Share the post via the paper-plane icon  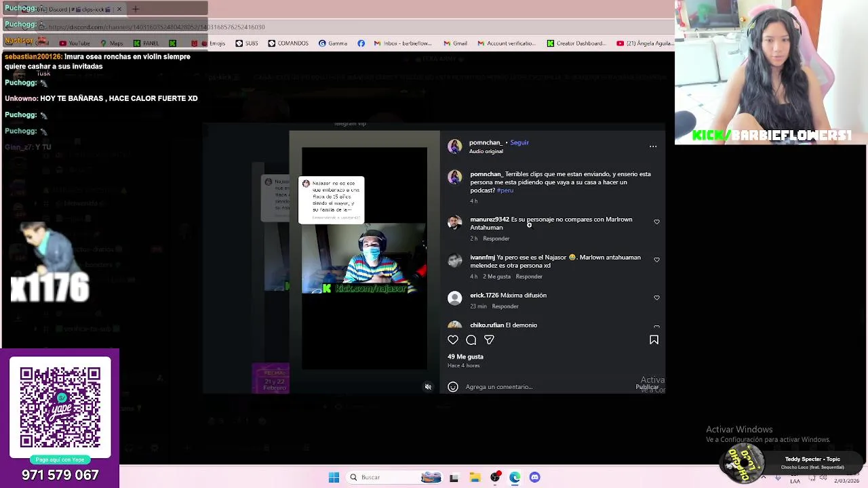489,340
